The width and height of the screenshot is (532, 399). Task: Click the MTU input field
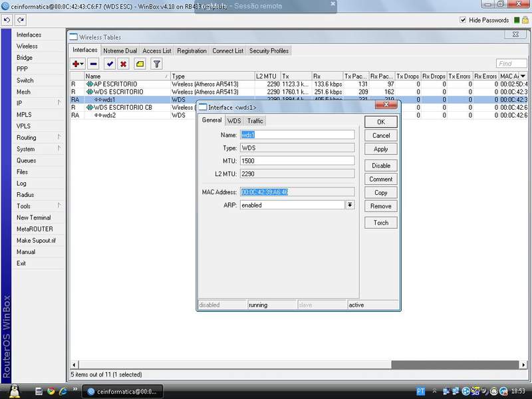click(297, 161)
